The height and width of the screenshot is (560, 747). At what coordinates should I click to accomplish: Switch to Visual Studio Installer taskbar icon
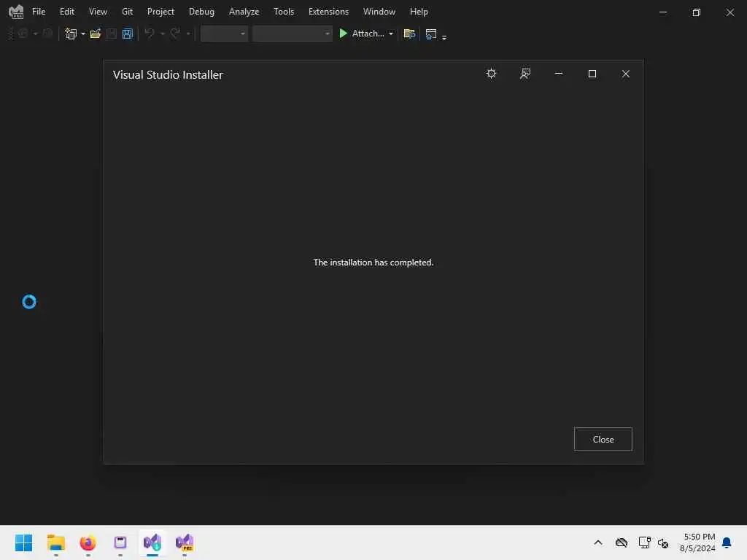tap(152, 542)
